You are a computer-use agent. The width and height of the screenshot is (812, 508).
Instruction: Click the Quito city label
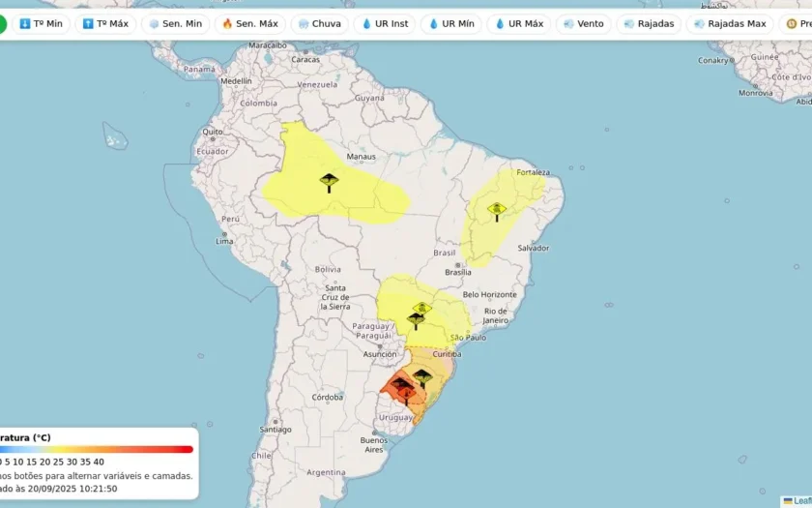213,132
